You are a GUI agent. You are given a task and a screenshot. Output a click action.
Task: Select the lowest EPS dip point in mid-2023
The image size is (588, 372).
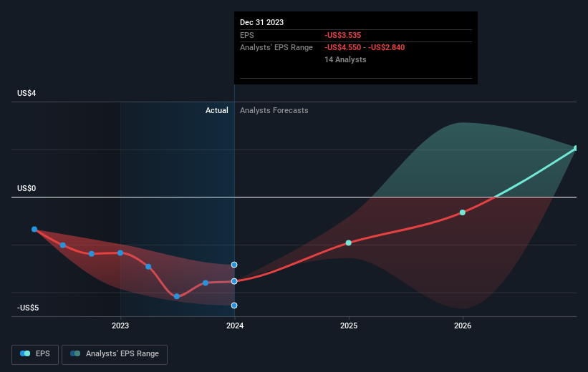click(x=177, y=296)
